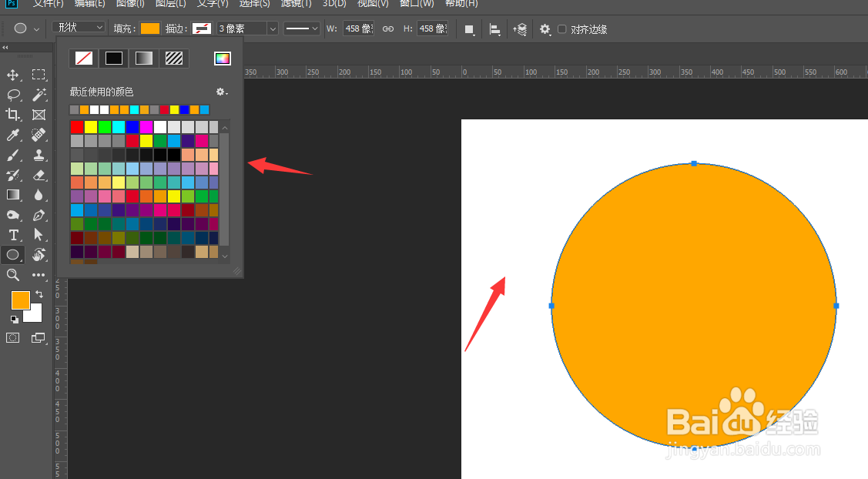Viewport: 868px width, 479px height.
Task: Open the 选择(S) menu
Action: 255,4
